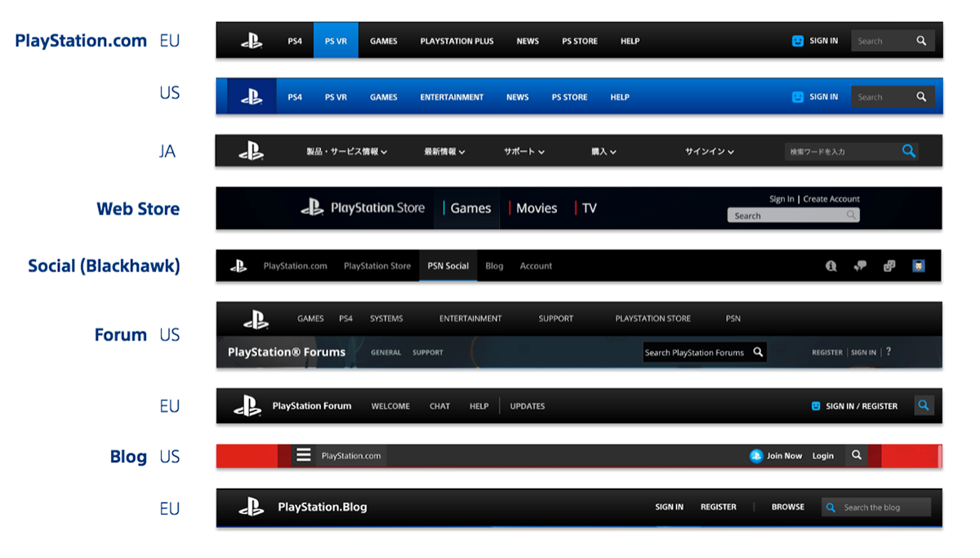The width and height of the screenshot is (980, 558).
Task: Click Sign In beside Create Account
Action: 782,199
